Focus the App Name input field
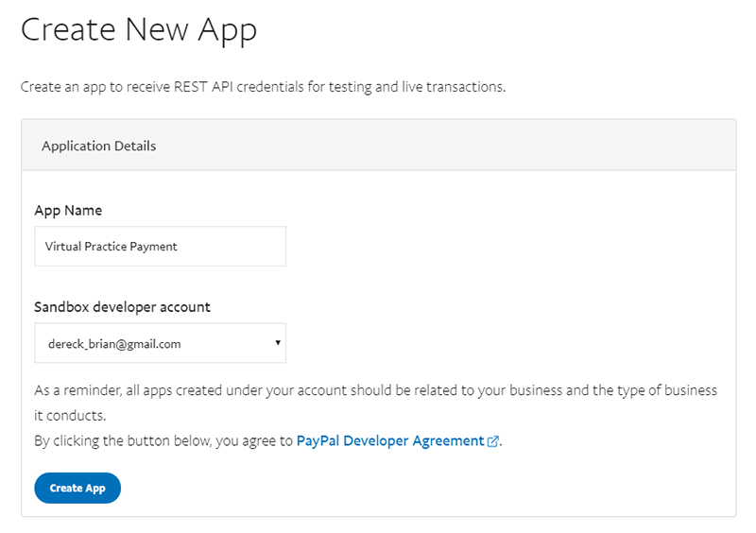 160,246
